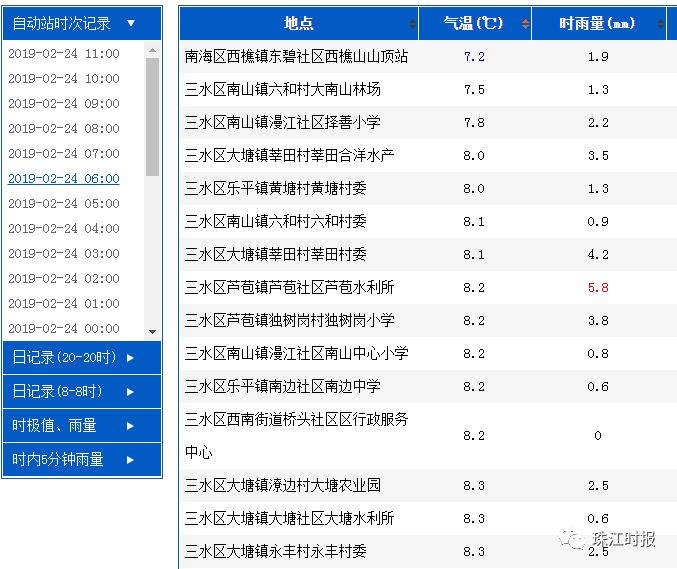
Task: Select record 2019-02-24 05:00
Action: (64, 204)
